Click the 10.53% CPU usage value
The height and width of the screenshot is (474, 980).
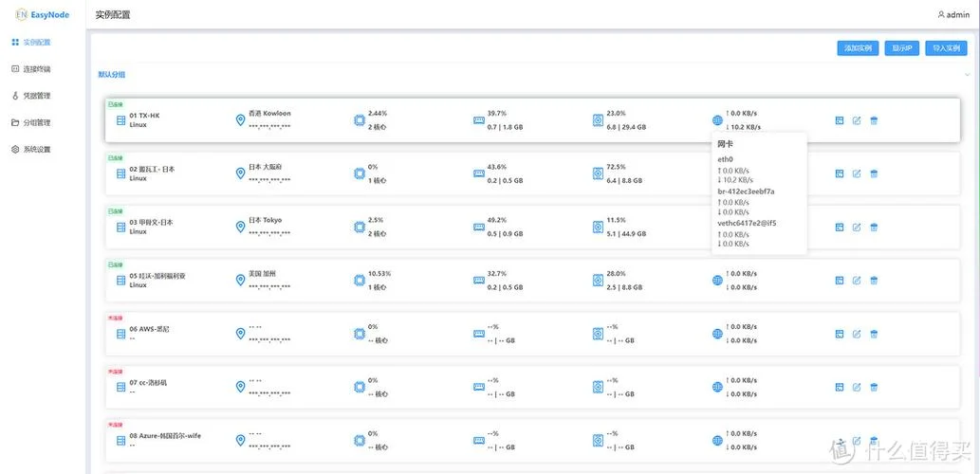tap(379, 274)
